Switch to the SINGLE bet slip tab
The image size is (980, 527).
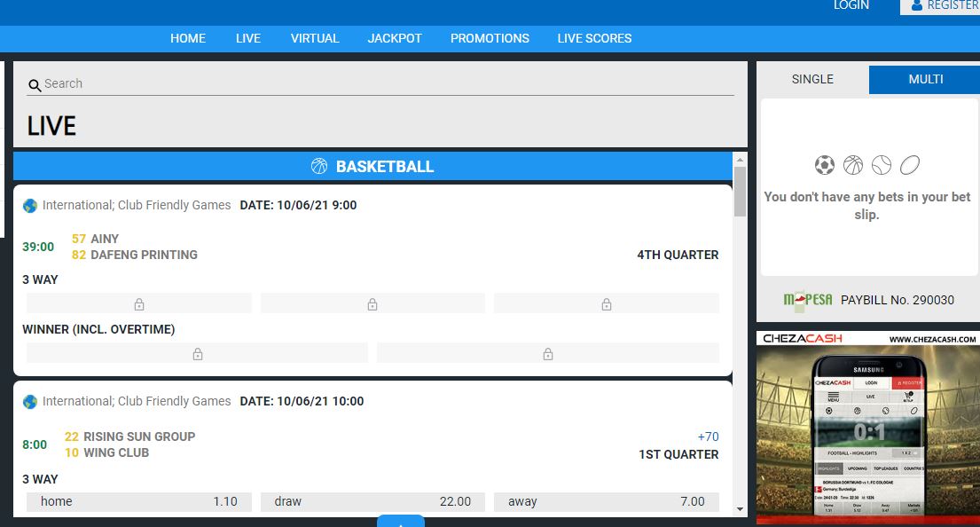(x=812, y=79)
